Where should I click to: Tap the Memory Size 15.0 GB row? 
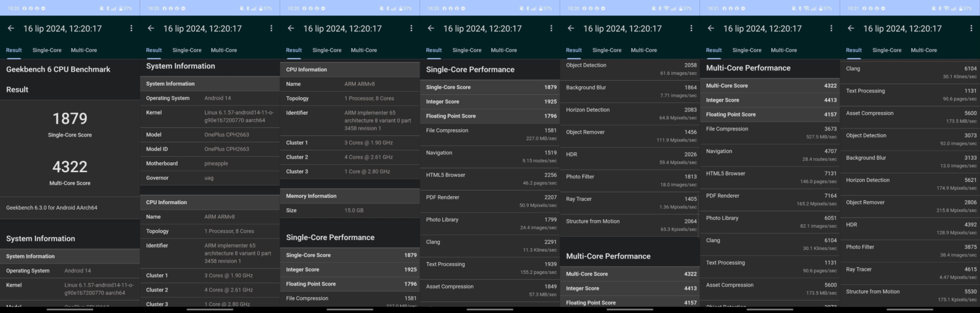tap(349, 210)
